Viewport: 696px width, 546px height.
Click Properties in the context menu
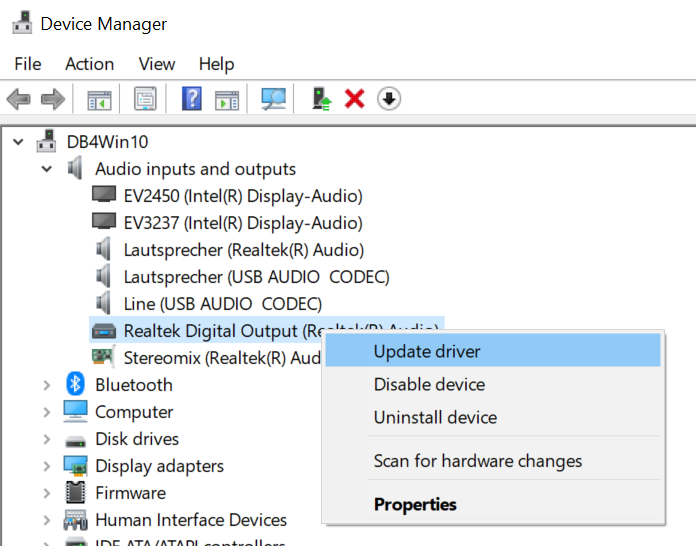click(415, 504)
